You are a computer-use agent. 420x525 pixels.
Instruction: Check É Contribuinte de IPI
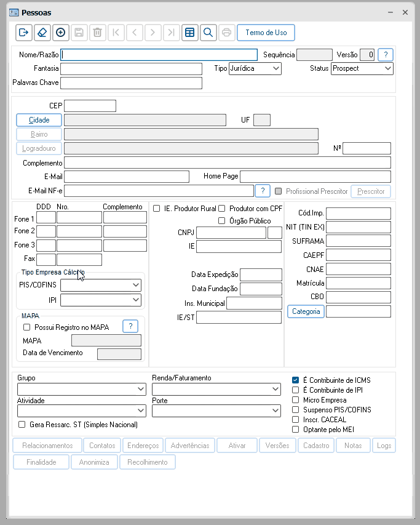295,390
